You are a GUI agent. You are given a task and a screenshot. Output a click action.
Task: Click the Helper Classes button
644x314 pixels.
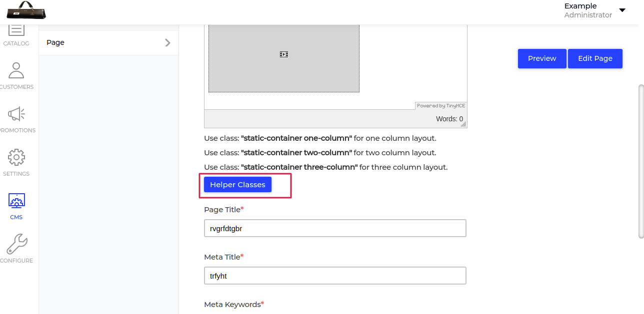click(x=237, y=185)
